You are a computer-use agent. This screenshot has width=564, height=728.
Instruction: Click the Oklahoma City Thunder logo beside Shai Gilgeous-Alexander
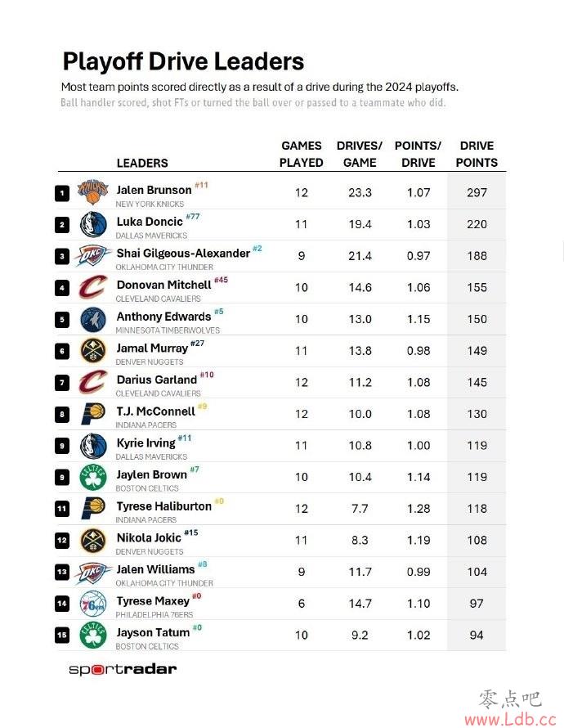point(92,255)
